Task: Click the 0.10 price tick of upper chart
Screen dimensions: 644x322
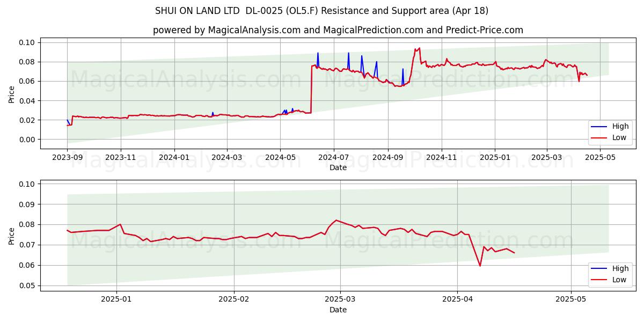Action: pos(27,42)
